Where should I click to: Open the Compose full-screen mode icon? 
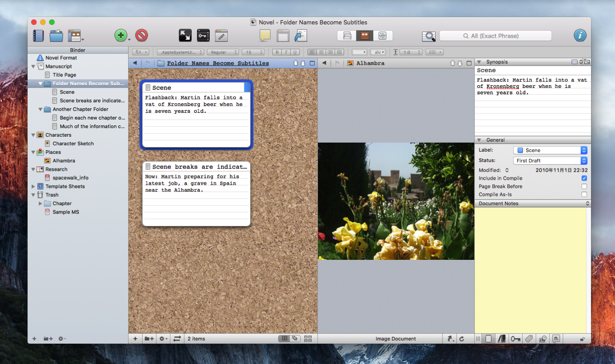click(185, 35)
